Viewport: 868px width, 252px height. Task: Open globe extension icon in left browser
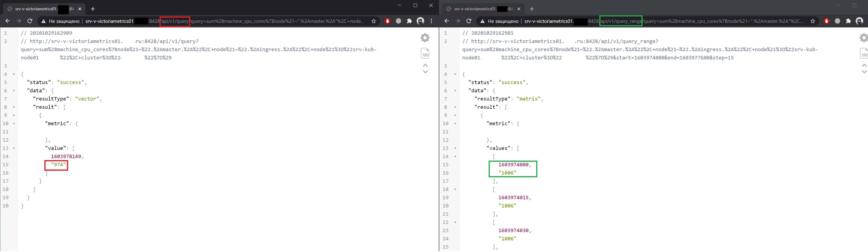pos(399,21)
